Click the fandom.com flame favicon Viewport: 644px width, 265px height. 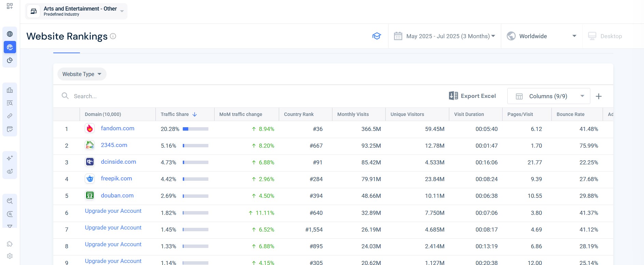[x=90, y=129]
